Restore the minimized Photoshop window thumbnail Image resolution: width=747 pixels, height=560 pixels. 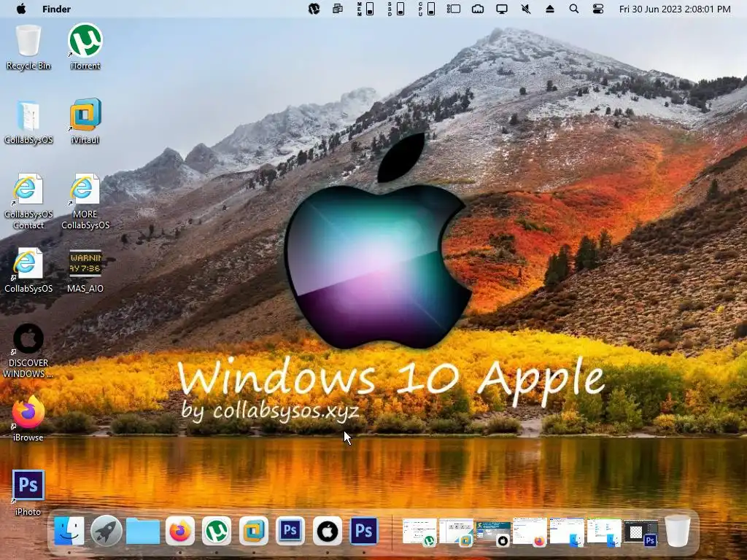[x=641, y=532]
